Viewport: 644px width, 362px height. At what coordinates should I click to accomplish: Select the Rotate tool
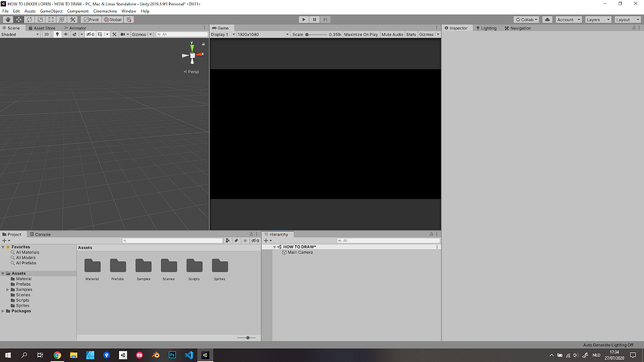pos(29,20)
